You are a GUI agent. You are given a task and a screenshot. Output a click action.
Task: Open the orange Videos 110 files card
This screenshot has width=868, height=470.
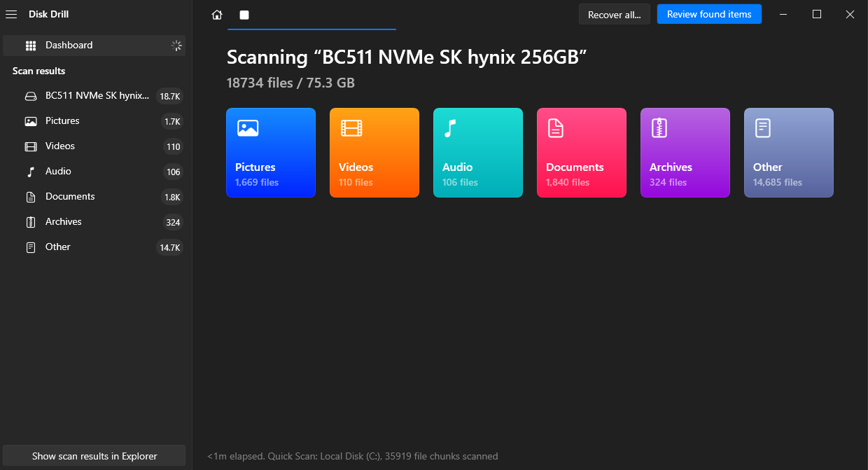click(x=374, y=153)
